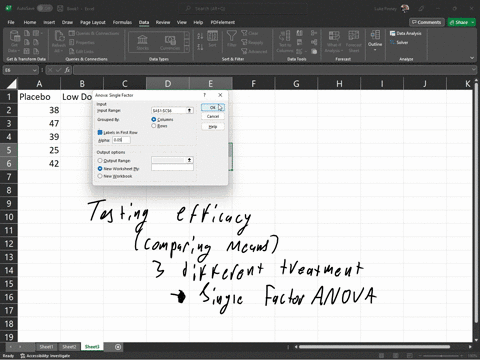Viewport: 480px width, 360px height.
Task: Click the New Worksheet Ply name field
Action: point(172,168)
